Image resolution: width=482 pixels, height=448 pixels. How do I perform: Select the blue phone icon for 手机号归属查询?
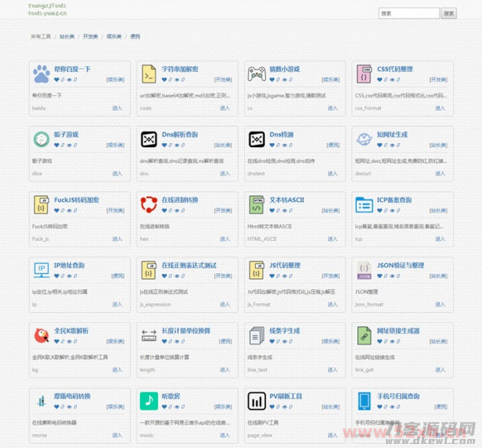click(x=365, y=401)
